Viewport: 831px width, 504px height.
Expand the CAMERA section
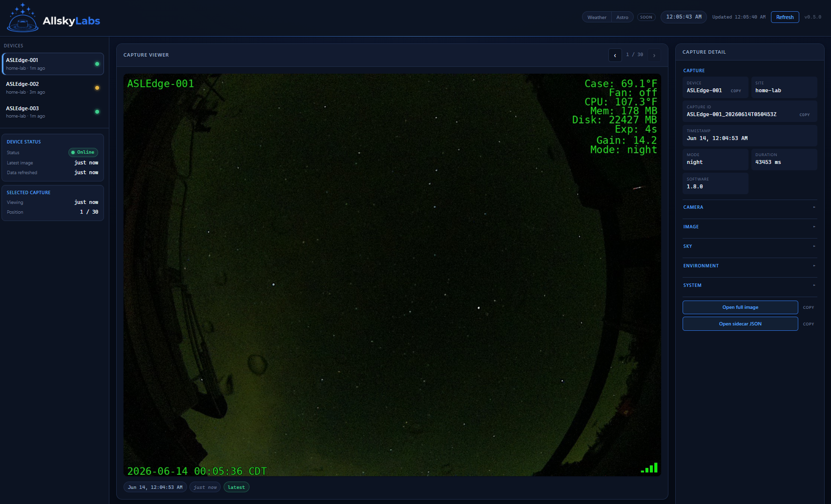[x=749, y=207]
